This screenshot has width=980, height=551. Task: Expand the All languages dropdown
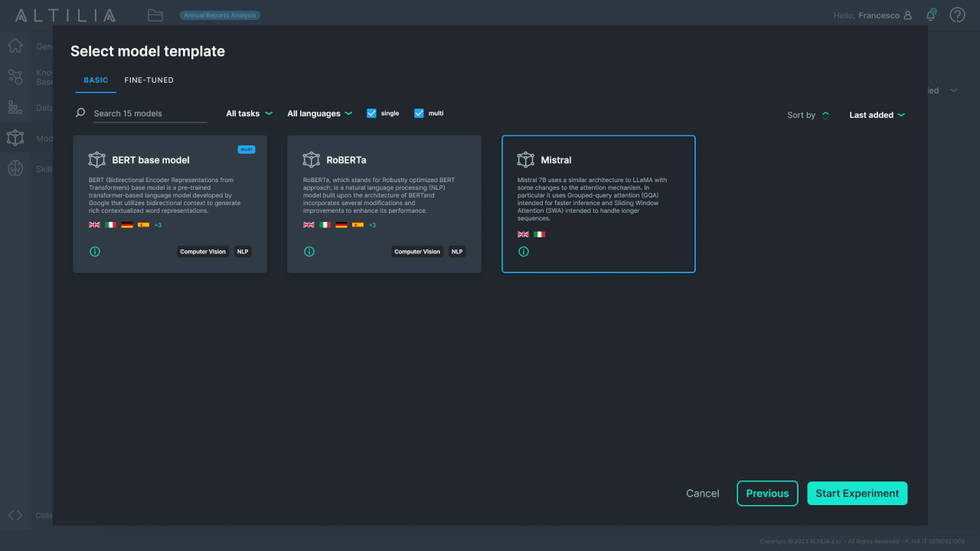(x=320, y=113)
